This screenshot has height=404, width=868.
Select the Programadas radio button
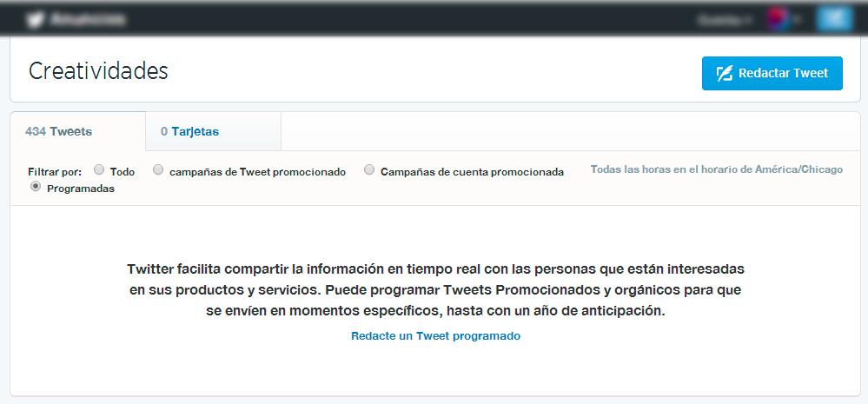[x=36, y=187]
